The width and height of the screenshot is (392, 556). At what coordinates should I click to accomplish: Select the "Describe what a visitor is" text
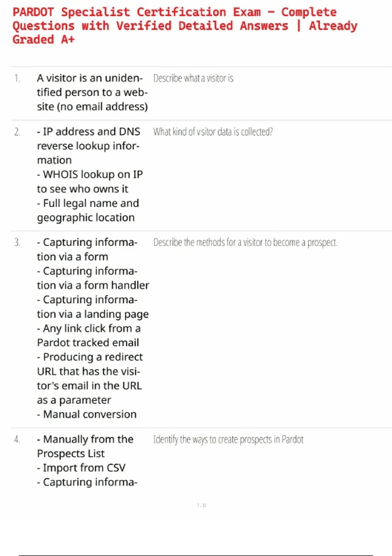tap(193, 78)
